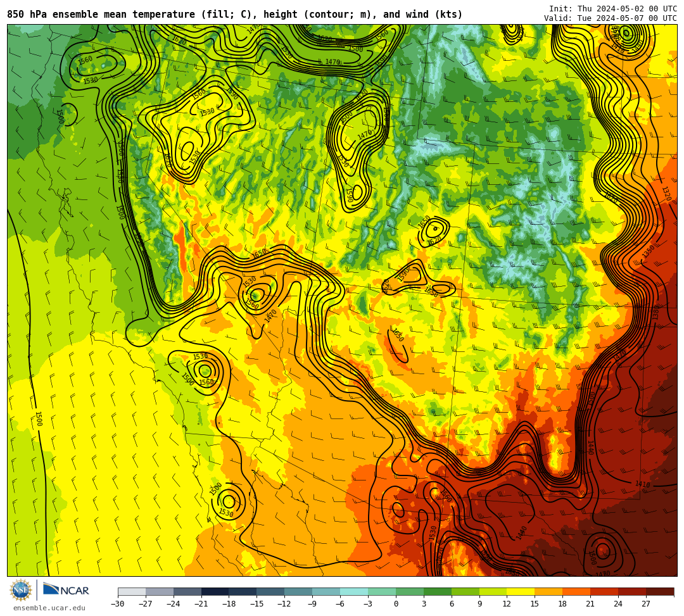Pick the colorbar segment between −27 and −24

click(160, 591)
